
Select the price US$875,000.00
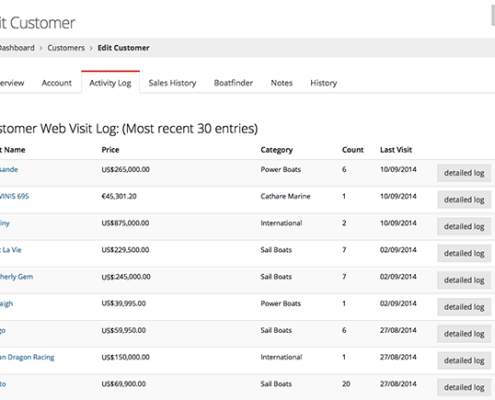[x=125, y=223]
